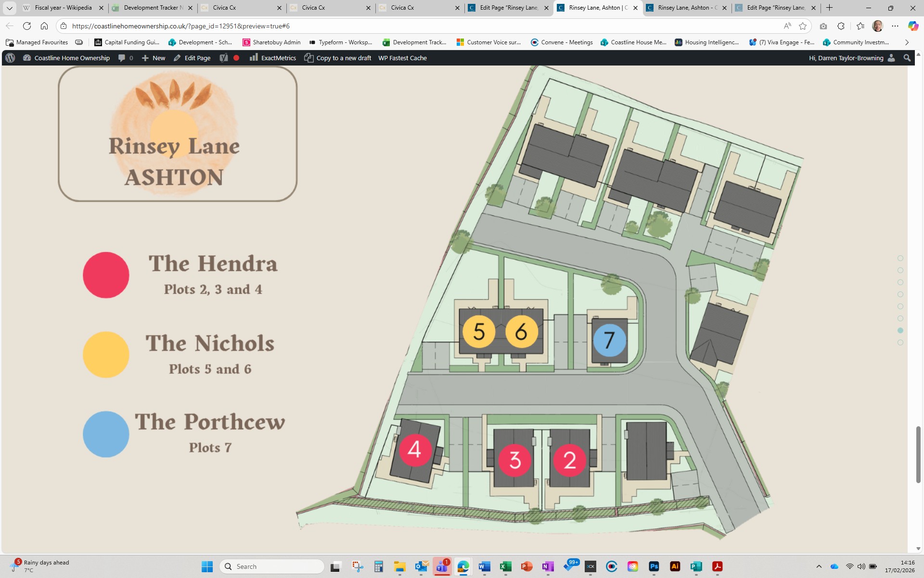Select the last page navigation dot

click(x=900, y=342)
